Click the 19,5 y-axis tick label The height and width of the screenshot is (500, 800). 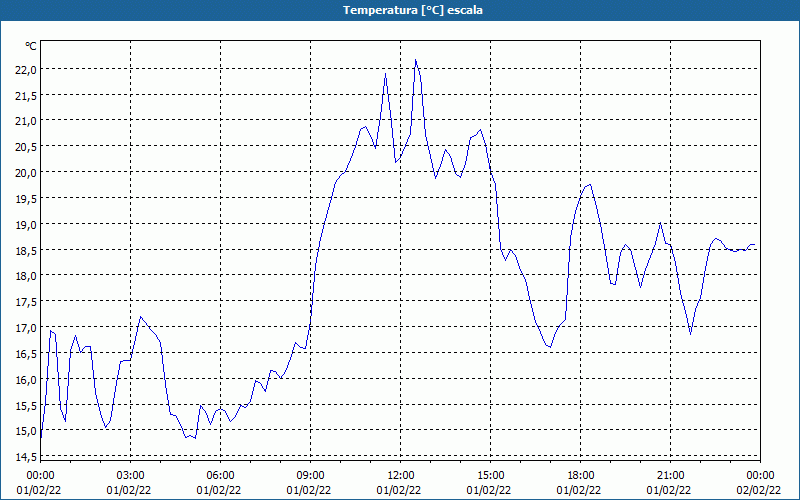[x=26, y=199]
